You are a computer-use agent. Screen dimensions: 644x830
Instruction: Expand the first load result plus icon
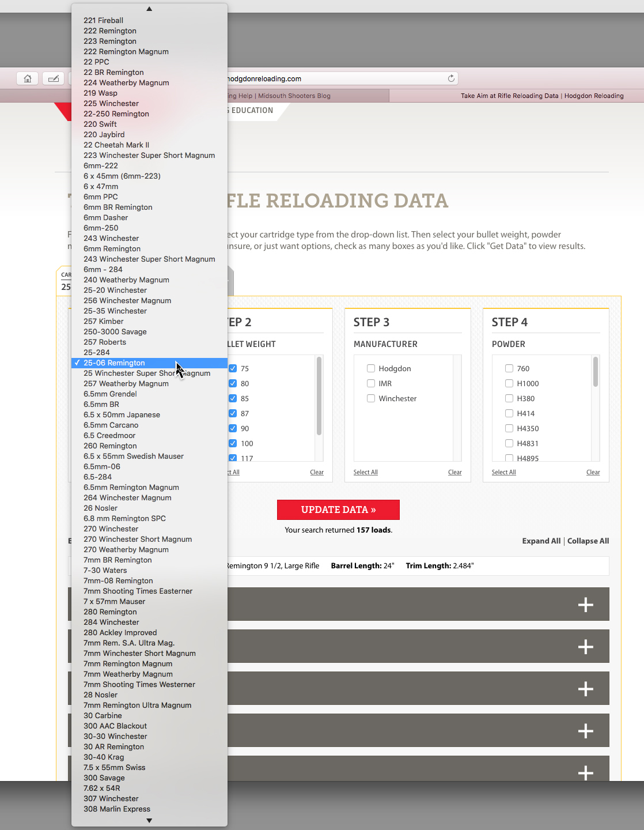(586, 605)
